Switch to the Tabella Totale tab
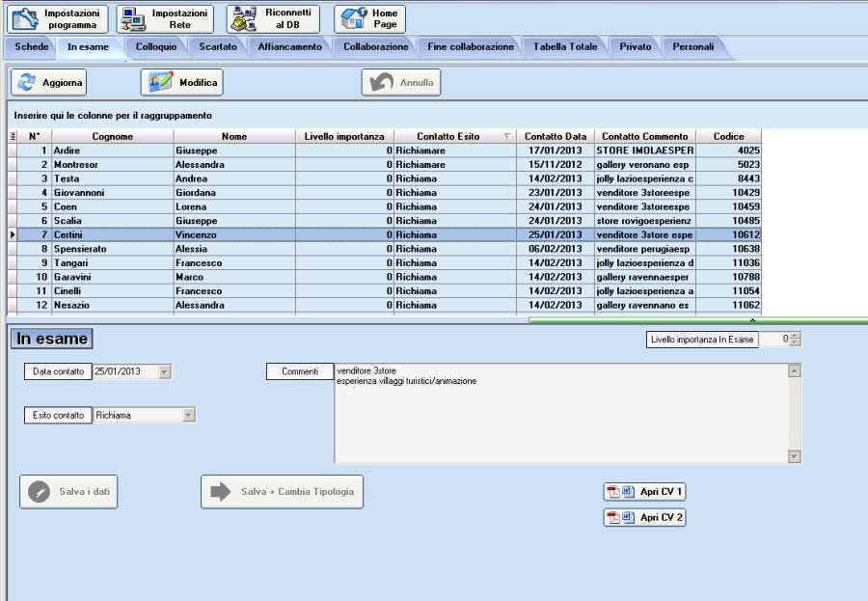The height and width of the screenshot is (601, 868). [565, 47]
